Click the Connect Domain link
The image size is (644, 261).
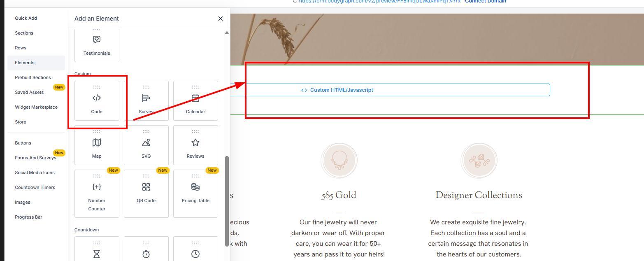pyautogui.click(x=486, y=2)
